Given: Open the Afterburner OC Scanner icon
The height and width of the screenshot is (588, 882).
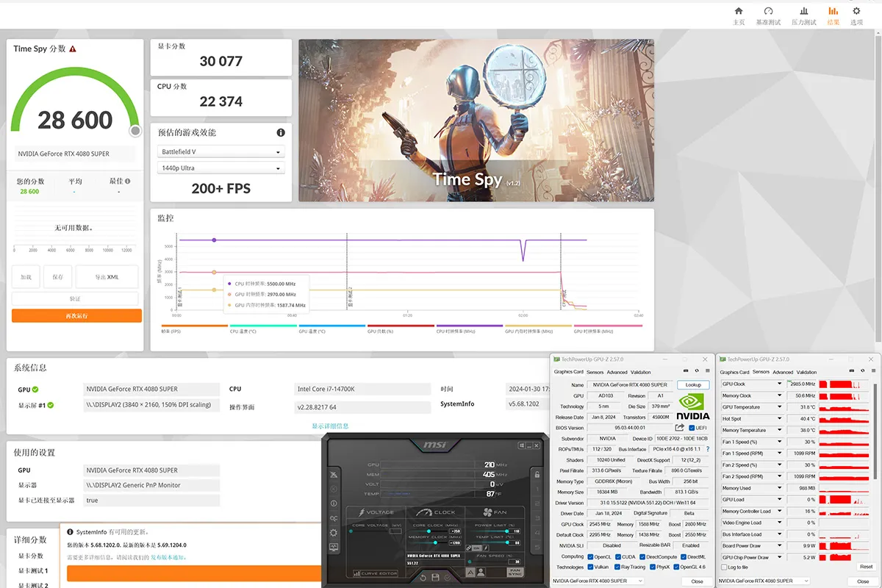Looking at the screenshot, I should (x=334, y=518).
